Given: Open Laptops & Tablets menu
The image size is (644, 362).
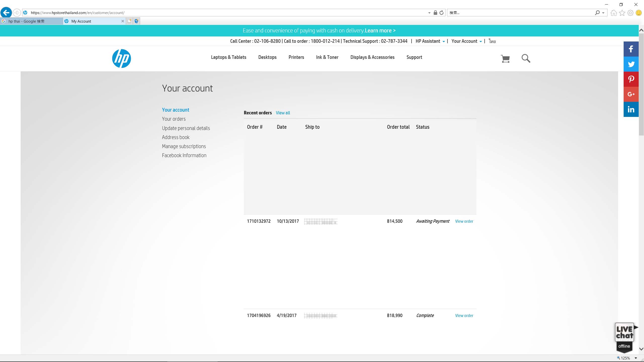Looking at the screenshot, I should tap(228, 57).
